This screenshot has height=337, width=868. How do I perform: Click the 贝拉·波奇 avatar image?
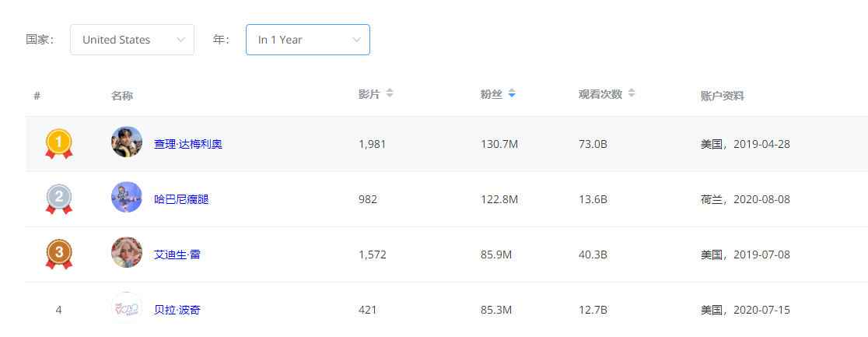[x=127, y=308]
